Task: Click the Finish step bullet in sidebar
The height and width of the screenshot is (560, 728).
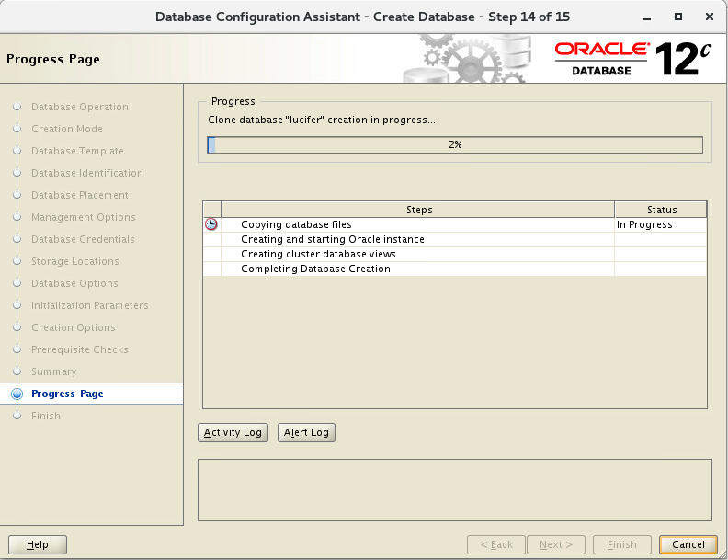Action: 17,416
